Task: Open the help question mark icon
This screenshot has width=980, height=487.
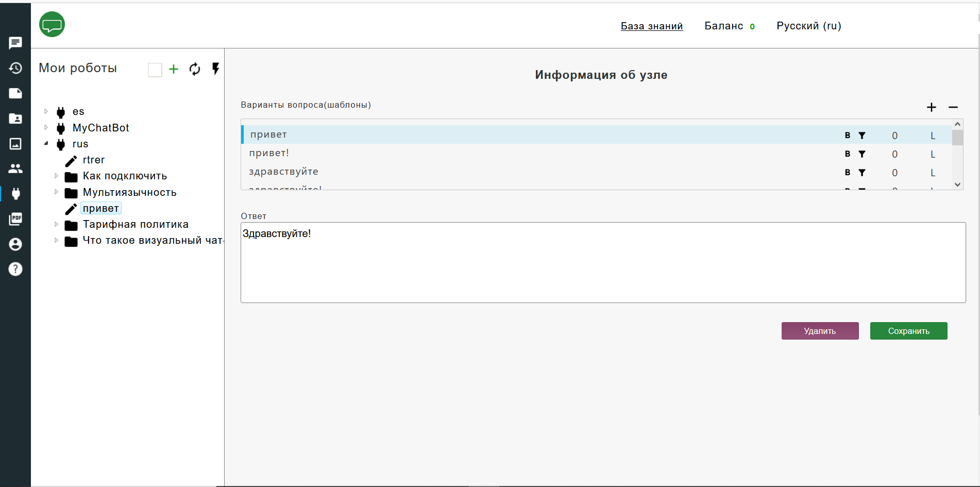Action: pyautogui.click(x=15, y=269)
